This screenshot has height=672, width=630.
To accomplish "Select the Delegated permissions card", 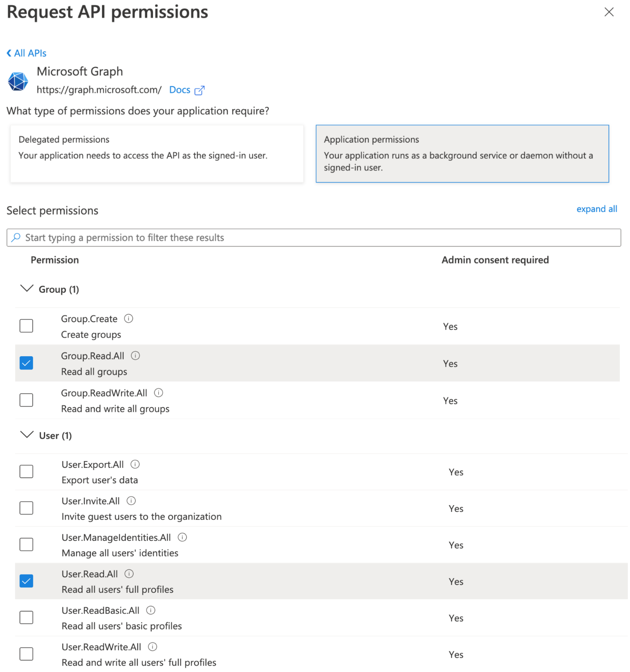I will (157, 153).
